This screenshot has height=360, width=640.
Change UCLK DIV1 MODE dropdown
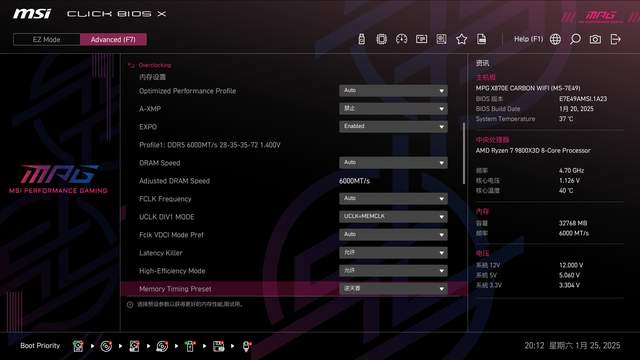[x=393, y=216]
